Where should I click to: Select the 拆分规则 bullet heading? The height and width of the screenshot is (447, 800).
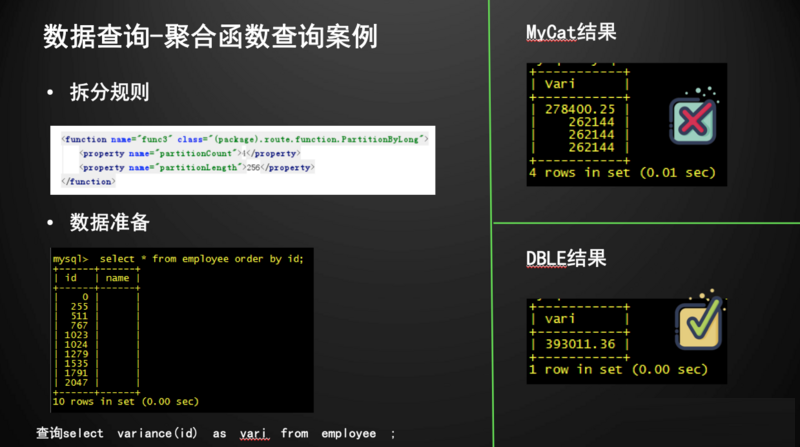(109, 92)
